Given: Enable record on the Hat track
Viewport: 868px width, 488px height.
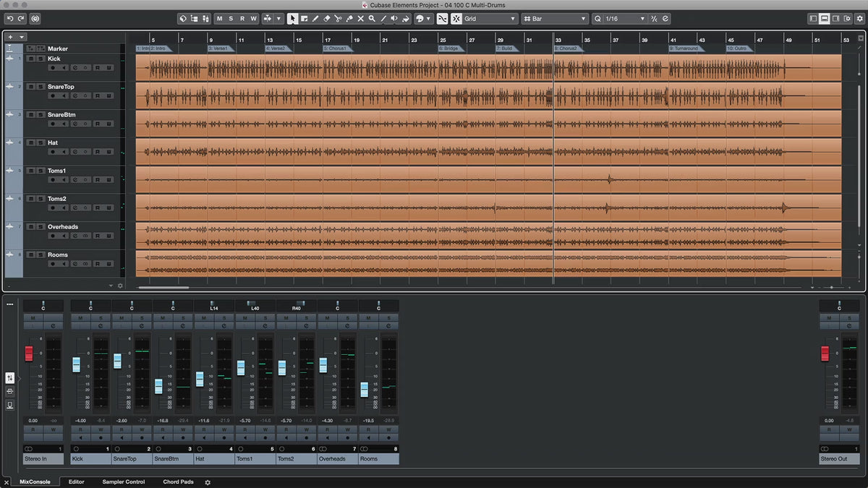Looking at the screenshot, I should point(53,152).
